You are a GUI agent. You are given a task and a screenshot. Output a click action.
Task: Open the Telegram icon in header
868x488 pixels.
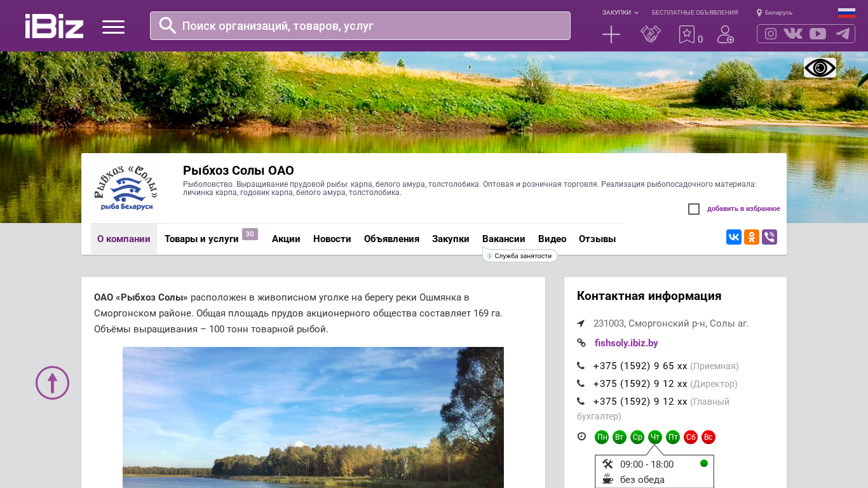tap(843, 34)
